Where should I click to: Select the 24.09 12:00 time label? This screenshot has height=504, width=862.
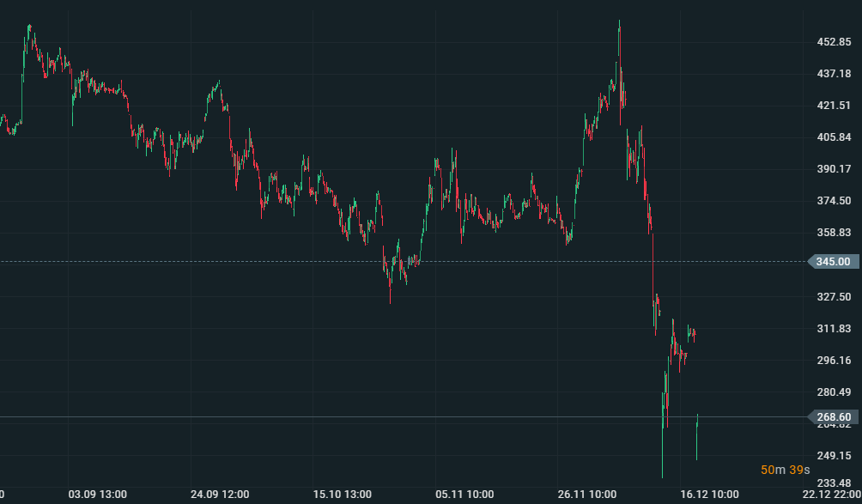(x=220, y=495)
